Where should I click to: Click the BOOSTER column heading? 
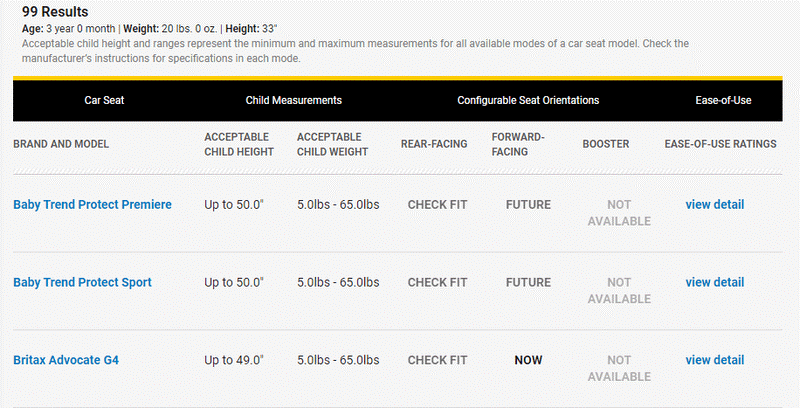[606, 144]
